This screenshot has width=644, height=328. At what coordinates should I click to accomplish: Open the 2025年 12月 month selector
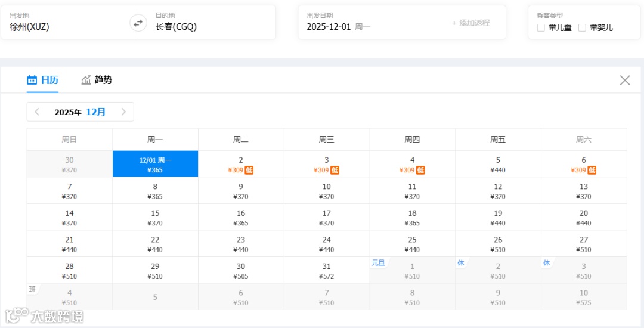pyautogui.click(x=80, y=112)
